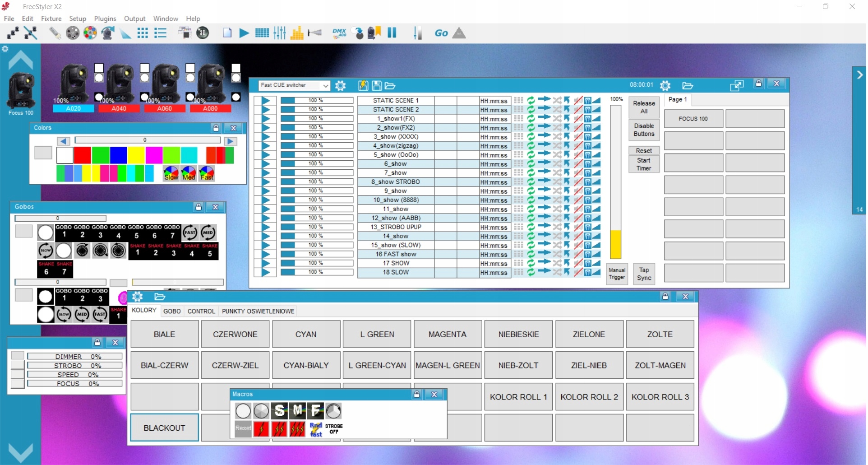
Task: Click the S strobe icon in Macros
Action: tap(279, 411)
